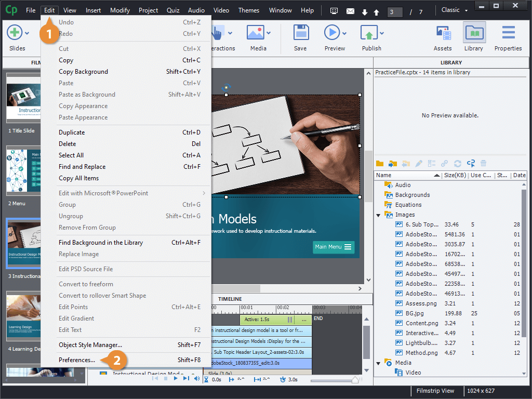Choose Preferences... from the Edit menu
The image size is (532, 399).
tap(77, 360)
